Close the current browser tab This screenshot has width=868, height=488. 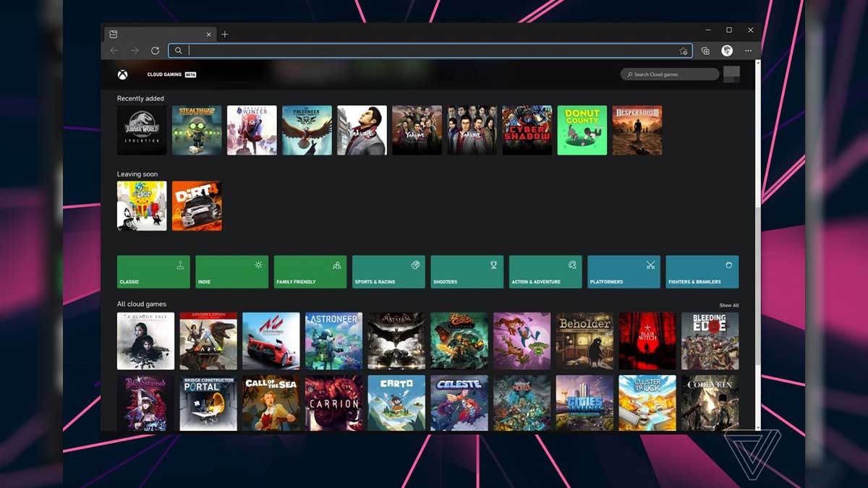pos(209,34)
